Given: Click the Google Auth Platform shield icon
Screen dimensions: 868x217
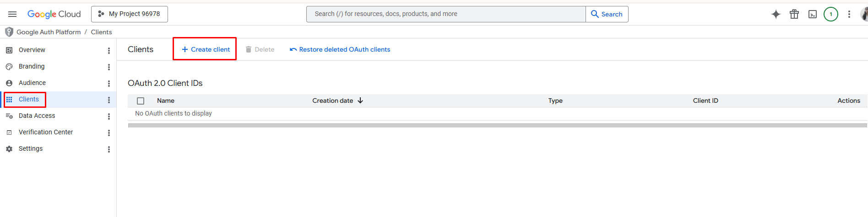Looking at the screenshot, I should pos(9,32).
